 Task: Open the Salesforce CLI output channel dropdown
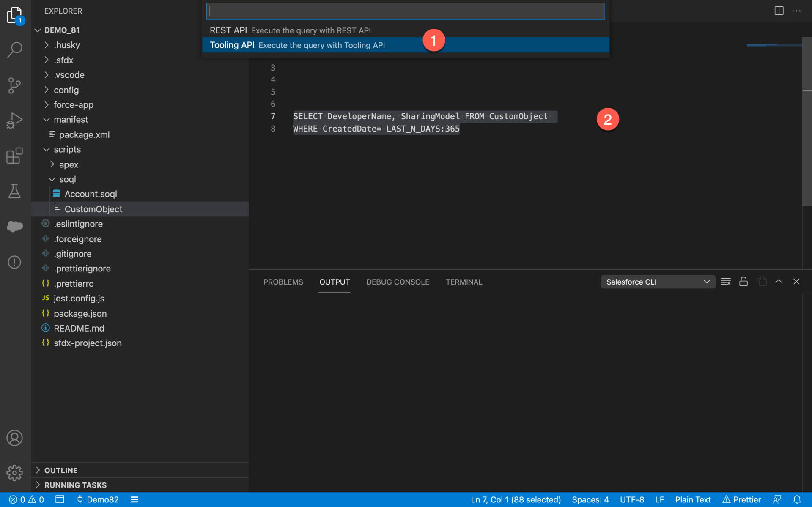658,281
